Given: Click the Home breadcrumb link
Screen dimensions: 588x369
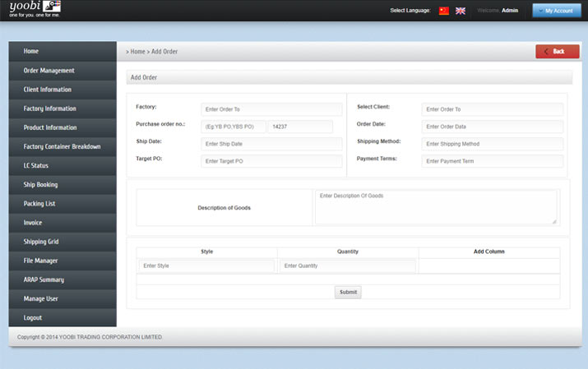Looking at the screenshot, I should [x=137, y=52].
